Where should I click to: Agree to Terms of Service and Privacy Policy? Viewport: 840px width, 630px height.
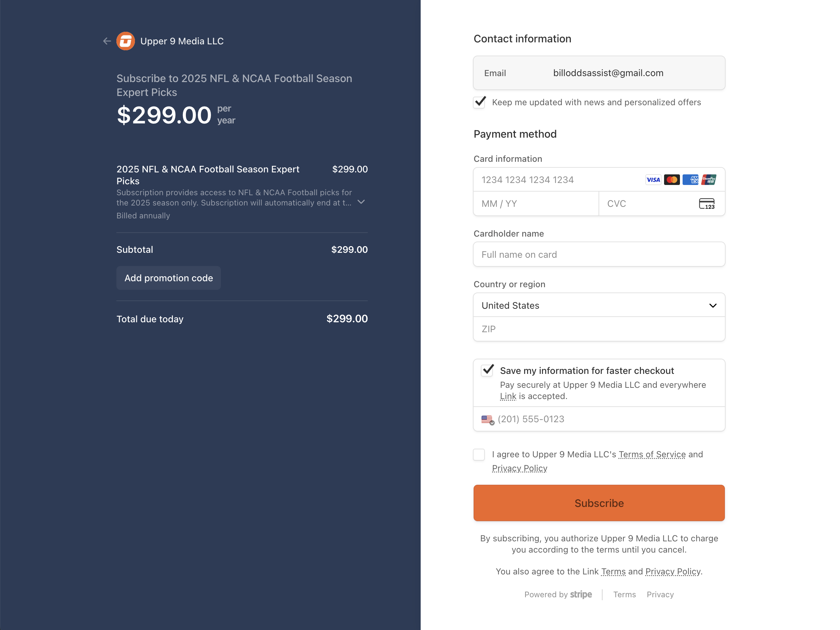[479, 454]
